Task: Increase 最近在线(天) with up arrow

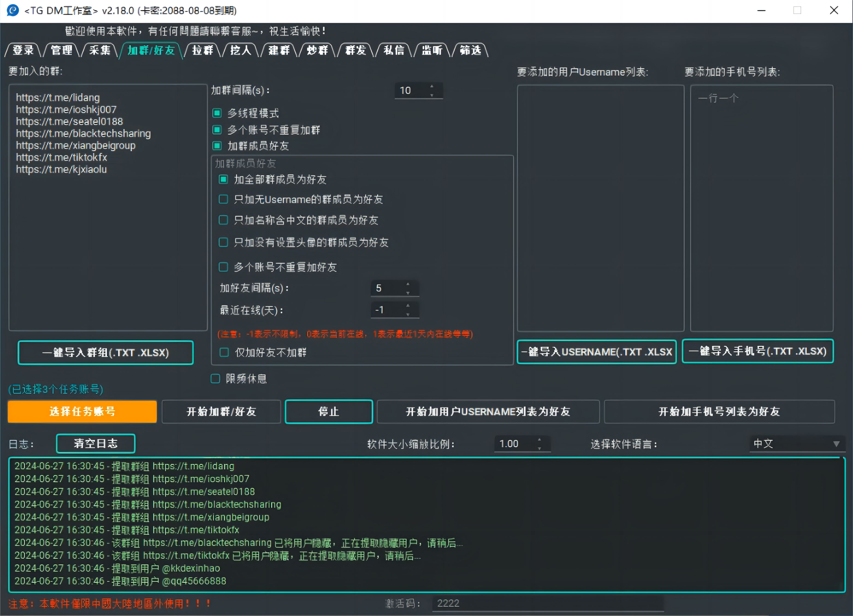Action: point(408,305)
